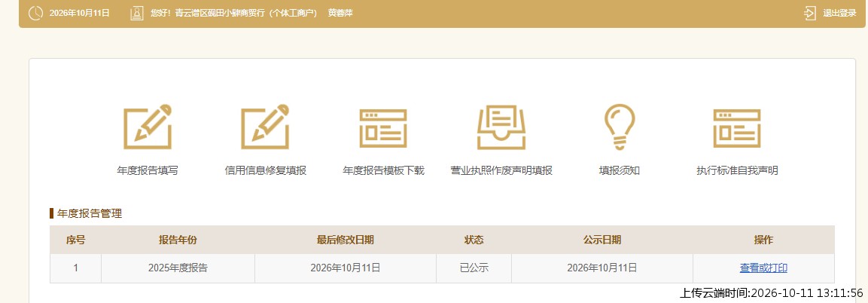Click the 操作 column header
Viewport: 868px width, 303px height.
click(763, 240)
